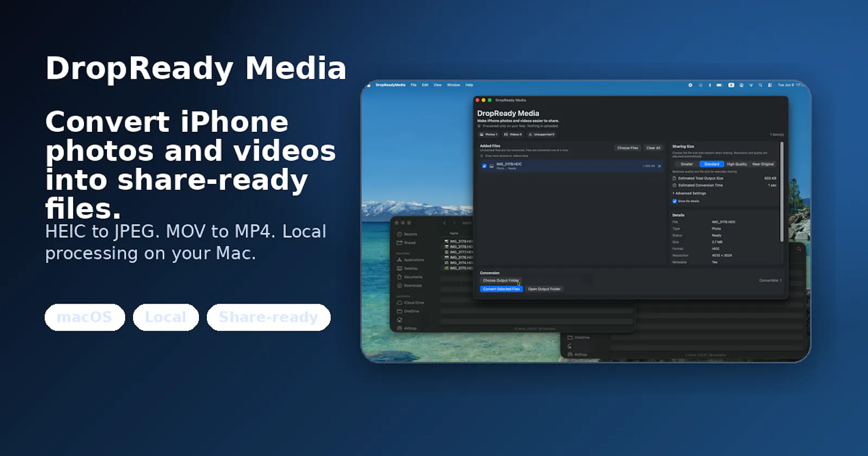Click Convert Selected Files
The width and height of the screenshot is (868, 456).
pyautogui.click(x=501, y=289)
